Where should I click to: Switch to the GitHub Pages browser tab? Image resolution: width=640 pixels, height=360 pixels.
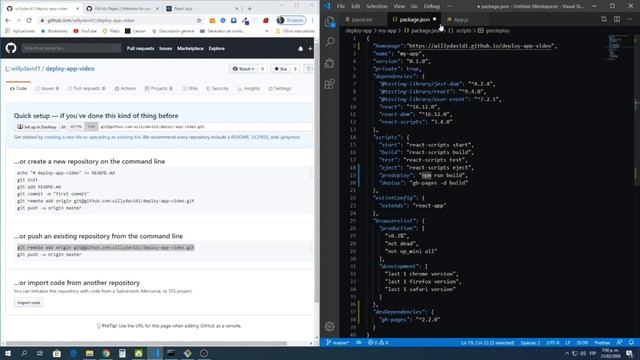pyautogui.click(x=122, y=8)
